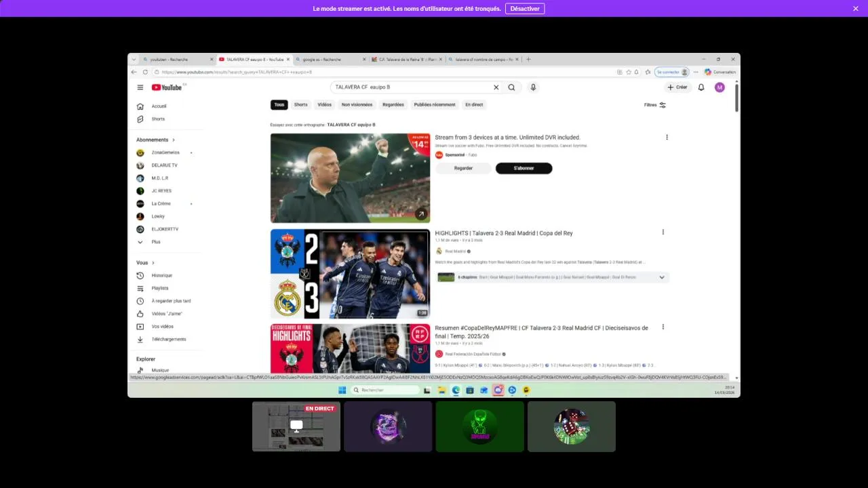Click the Désactiver streamer mode button

pos(525,8)
